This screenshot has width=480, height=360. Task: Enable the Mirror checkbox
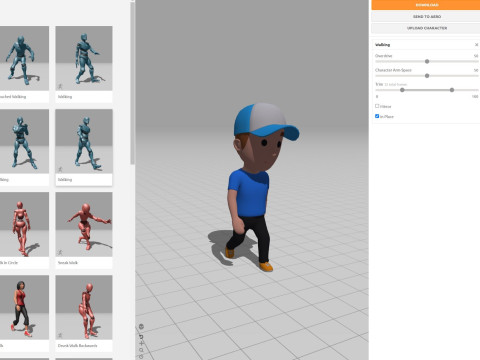[x=377, y=106]
